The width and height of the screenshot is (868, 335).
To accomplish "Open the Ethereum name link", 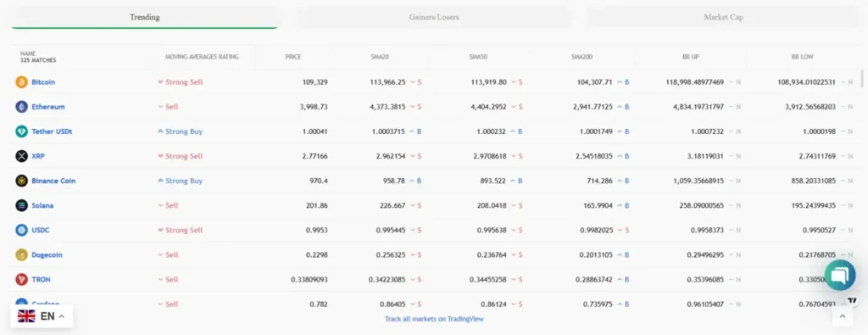I will [48, 107].
